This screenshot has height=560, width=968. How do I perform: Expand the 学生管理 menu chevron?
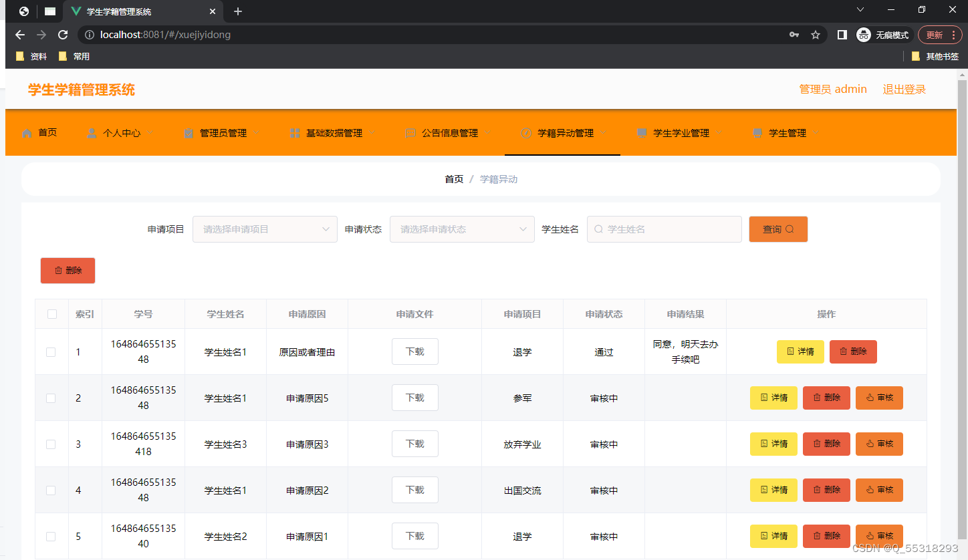(x=816, y=133)
